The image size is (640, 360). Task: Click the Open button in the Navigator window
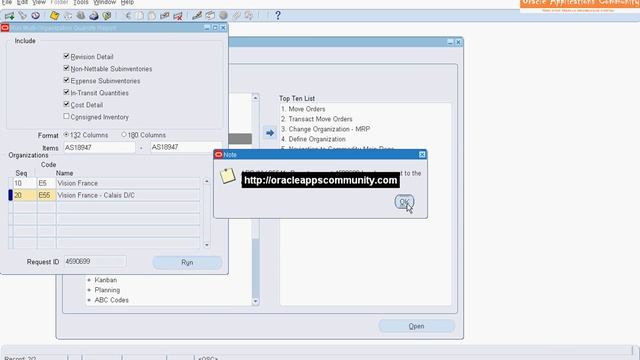(x=416, y=326)
